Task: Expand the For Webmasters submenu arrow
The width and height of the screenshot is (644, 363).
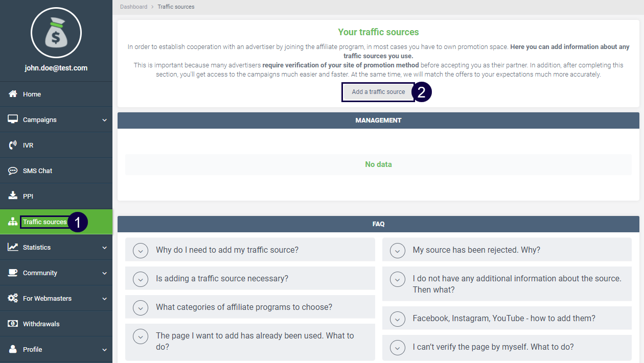Action: click(x=104, y=299)
